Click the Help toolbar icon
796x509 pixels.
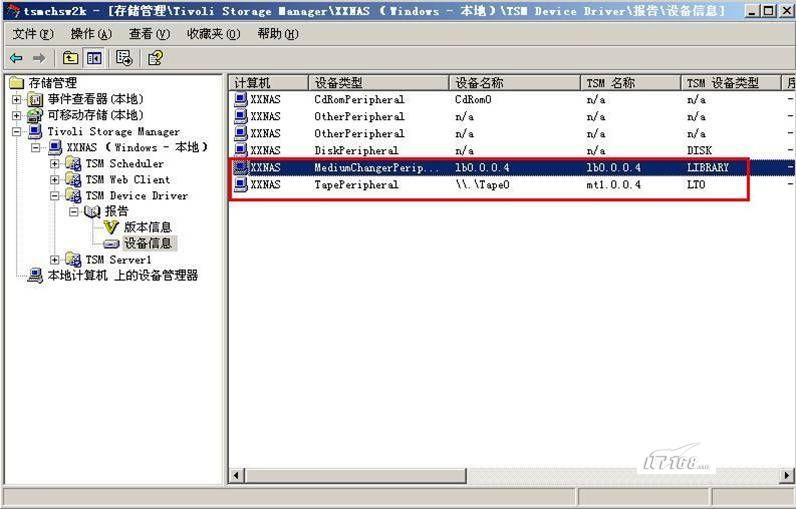point(155,58)
